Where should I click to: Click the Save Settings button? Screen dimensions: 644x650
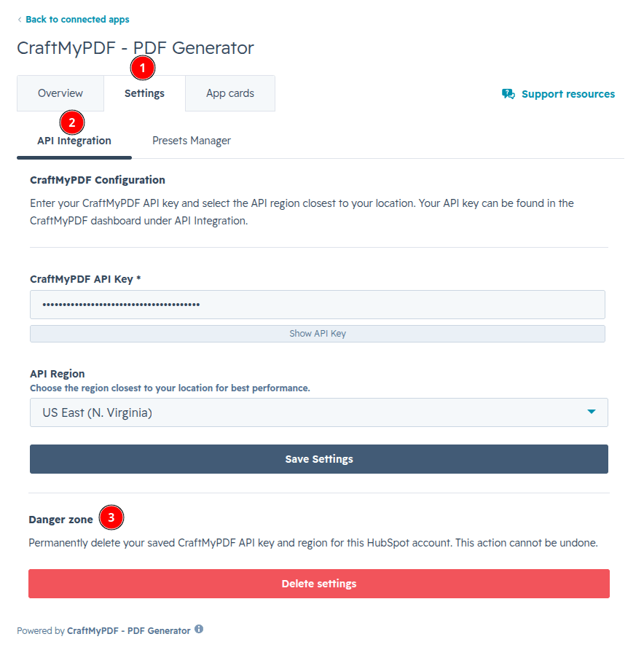[x=318, y=459]
